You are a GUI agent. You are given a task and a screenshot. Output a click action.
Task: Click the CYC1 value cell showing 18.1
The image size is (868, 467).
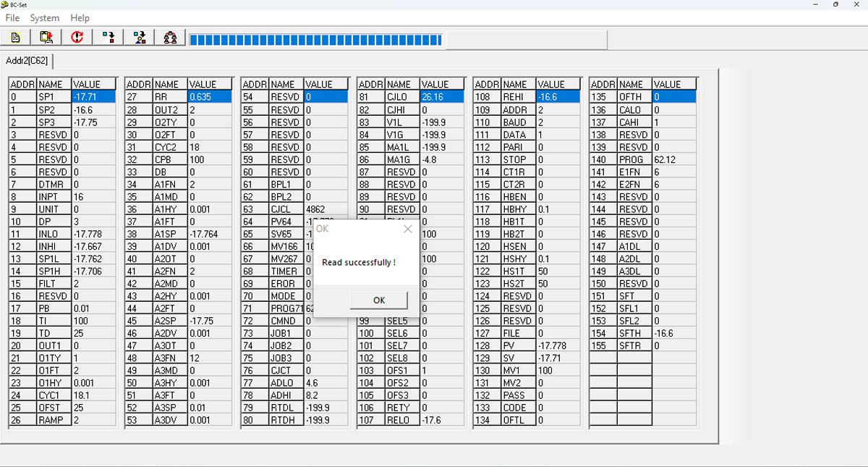tap(93, 395)
